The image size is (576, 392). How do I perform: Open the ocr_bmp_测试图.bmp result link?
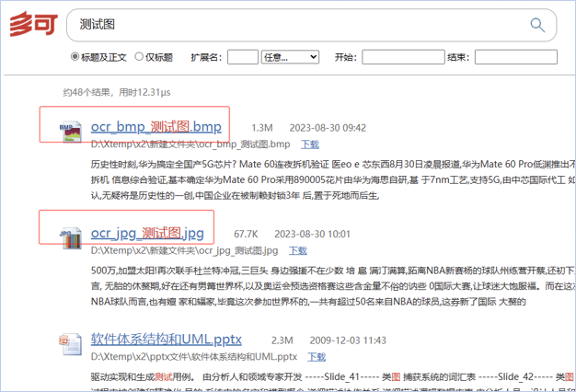pyautogui.click(x=156, y=127)
